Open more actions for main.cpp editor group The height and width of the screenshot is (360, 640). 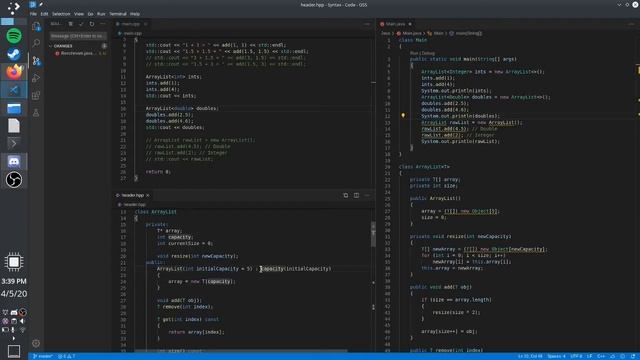[367, 24]
